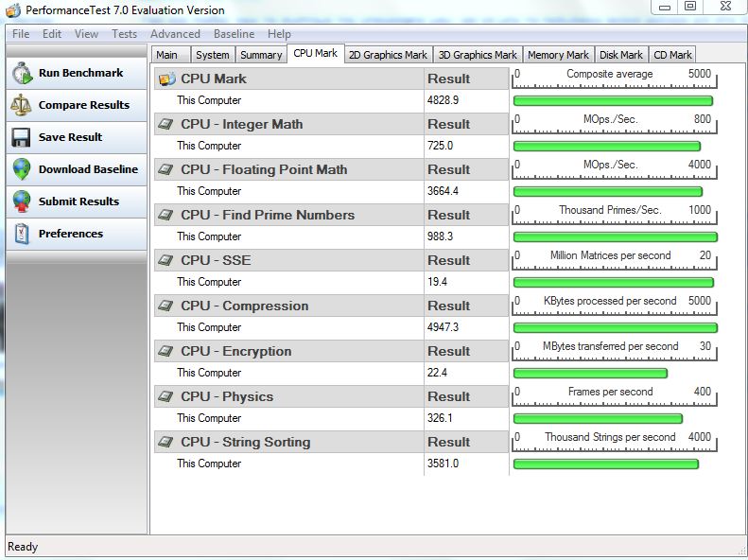Click the Save Result floppy disk icon
Screen dimensions: 748x560
[x=21, y=137]
